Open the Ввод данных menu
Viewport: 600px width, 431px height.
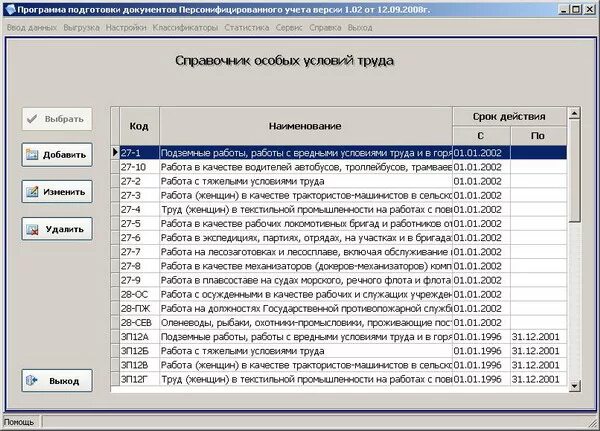point(32,28)
